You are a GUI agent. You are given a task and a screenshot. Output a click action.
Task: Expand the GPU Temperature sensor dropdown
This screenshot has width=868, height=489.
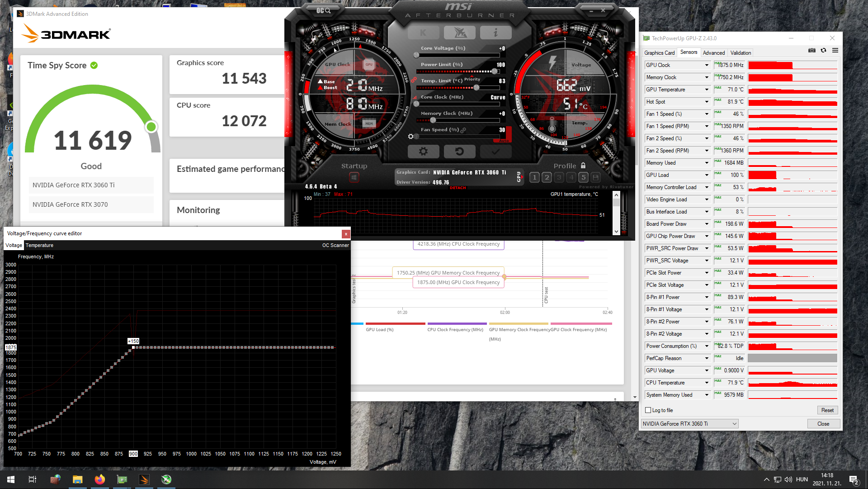[707, 90]
